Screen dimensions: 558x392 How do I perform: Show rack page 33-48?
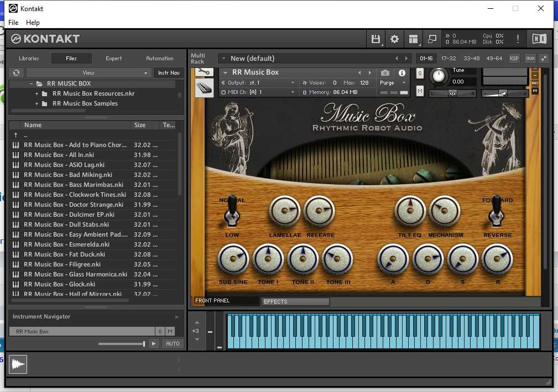point(472,59)
